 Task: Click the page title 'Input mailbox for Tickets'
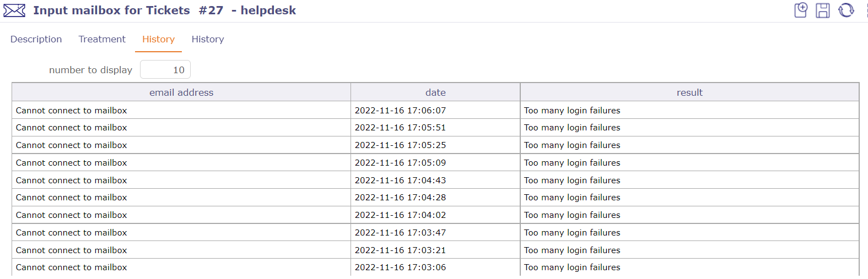click(x=111, y=10)
